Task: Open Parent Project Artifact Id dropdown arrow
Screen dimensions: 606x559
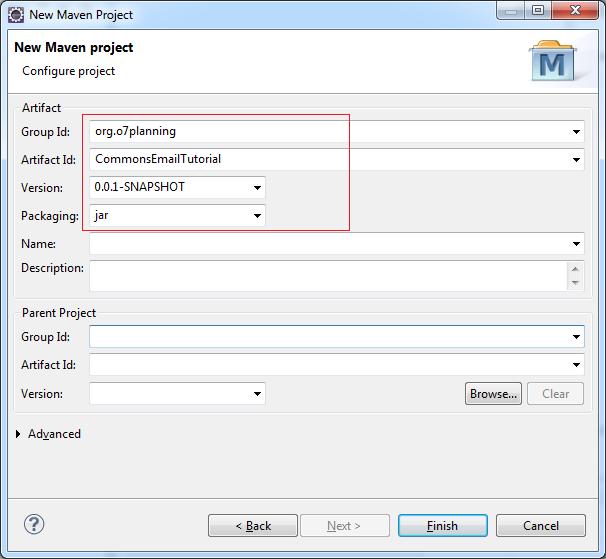Action: click(x=576, y=365)
